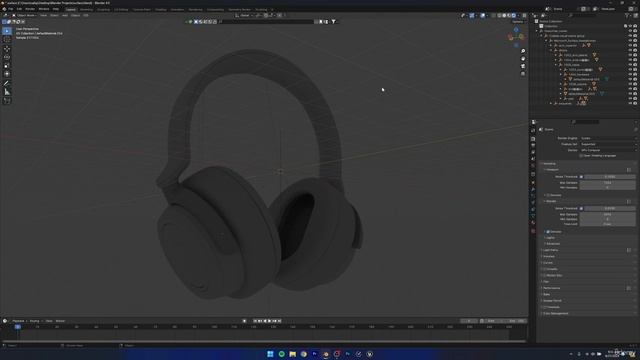Activate the Scale tool in toolbar

click(x=7, y=65)
